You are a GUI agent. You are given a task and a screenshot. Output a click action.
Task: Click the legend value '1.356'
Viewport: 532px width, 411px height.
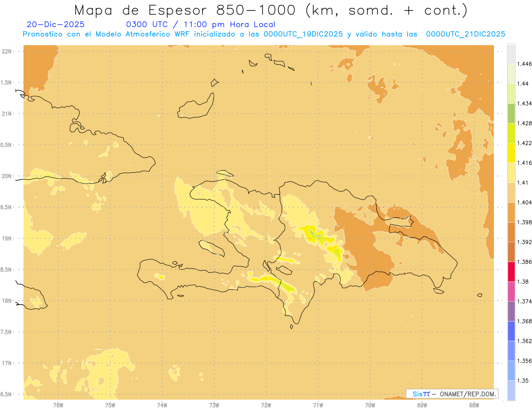click(524, 361)
